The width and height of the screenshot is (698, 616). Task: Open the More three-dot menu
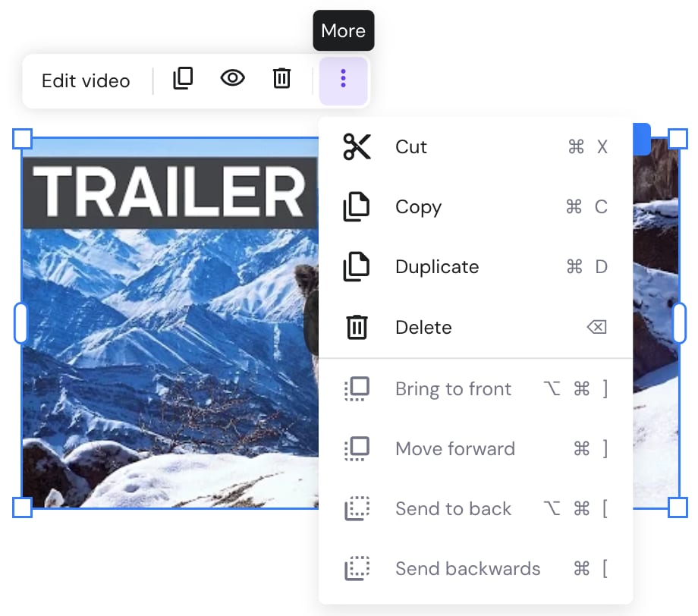tap(344, 78)
